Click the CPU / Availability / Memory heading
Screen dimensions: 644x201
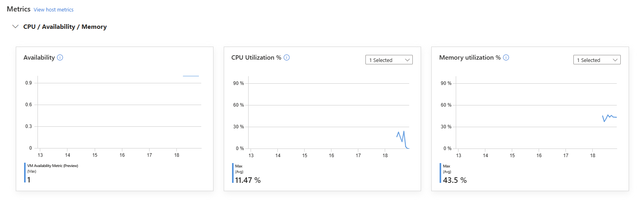tap(65, 27)
